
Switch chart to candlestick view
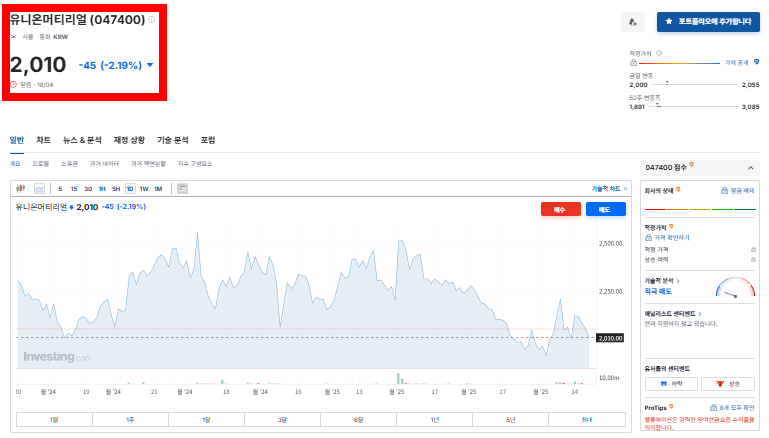tap(21, 188)
